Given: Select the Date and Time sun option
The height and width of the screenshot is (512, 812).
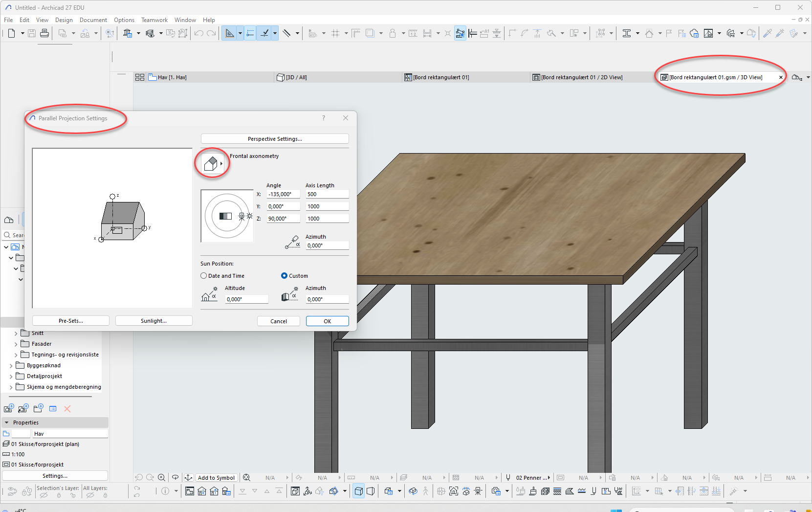Looking at the screenshot, I should coord(204,276).
